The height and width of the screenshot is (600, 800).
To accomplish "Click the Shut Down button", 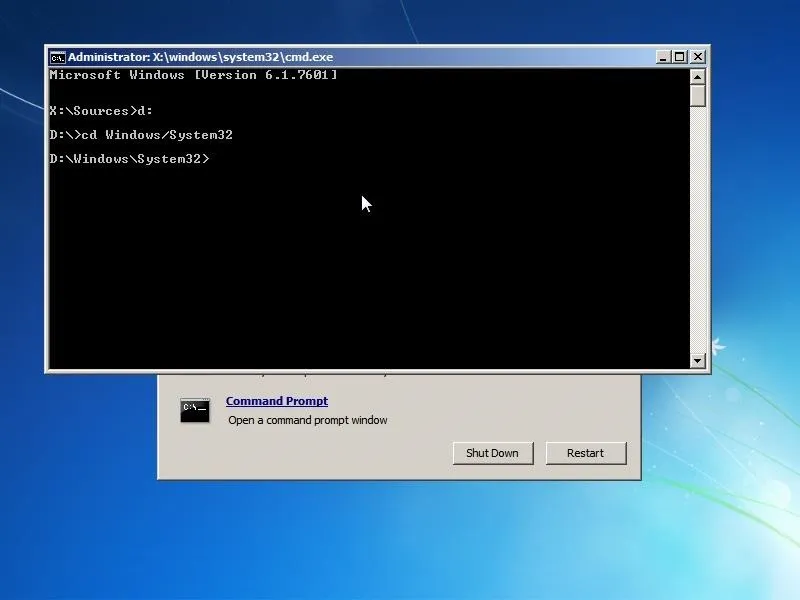I will 493,453.
